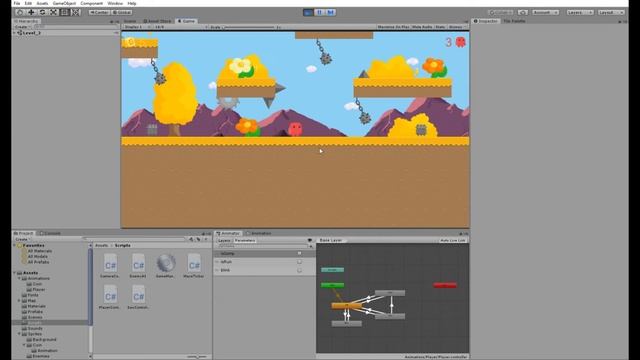This screenshot has width=640, height=360.
Task: Click the Collab button
Action: (x=501, y=12)
